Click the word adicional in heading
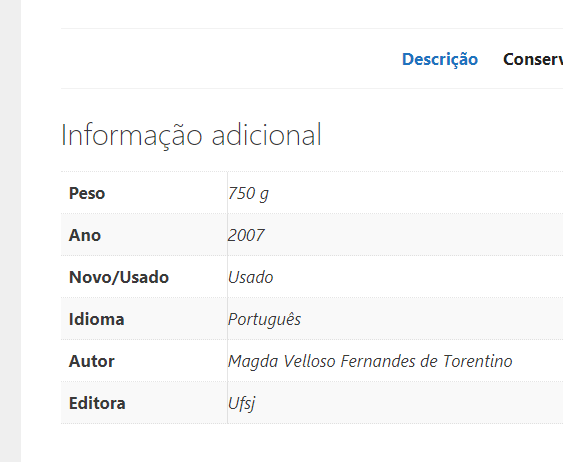Screen dimensions: 563x462 click(x=266, y=135)
